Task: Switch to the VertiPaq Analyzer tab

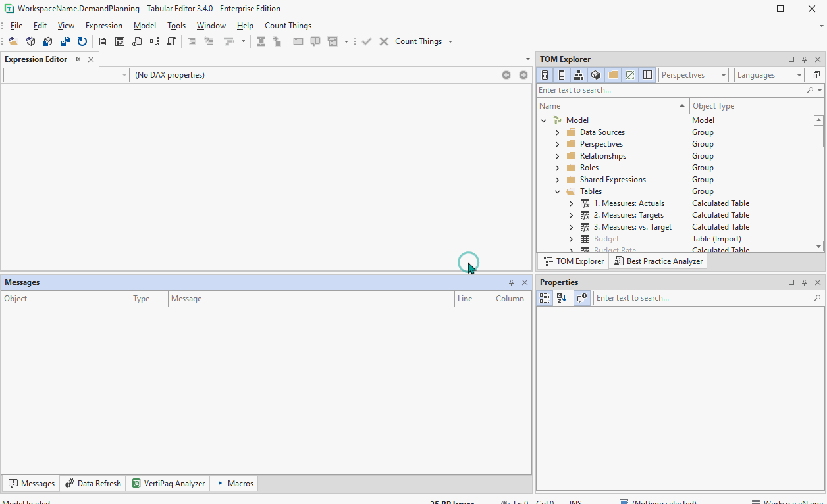Action: click(x=168, y=483)
